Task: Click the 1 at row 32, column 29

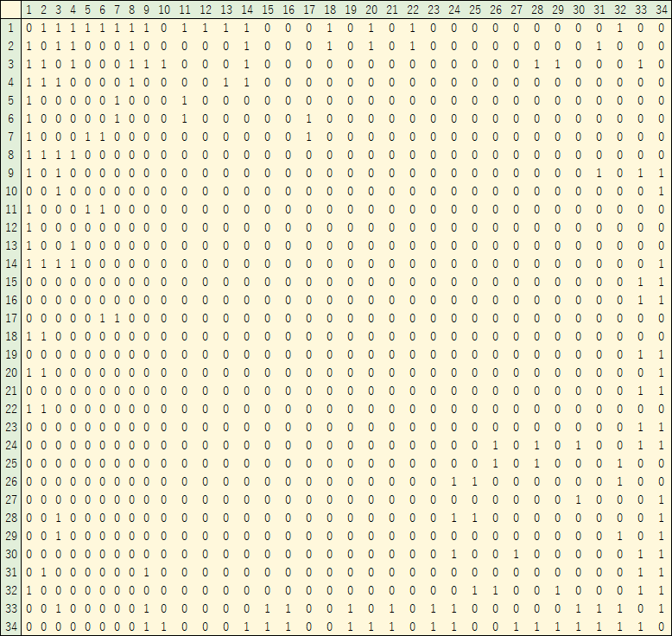Action: pos(558,590)
